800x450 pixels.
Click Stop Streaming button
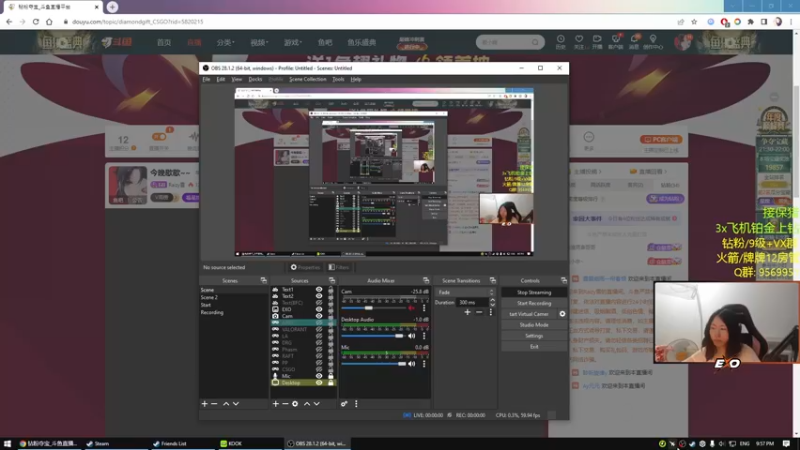(534, 292)
